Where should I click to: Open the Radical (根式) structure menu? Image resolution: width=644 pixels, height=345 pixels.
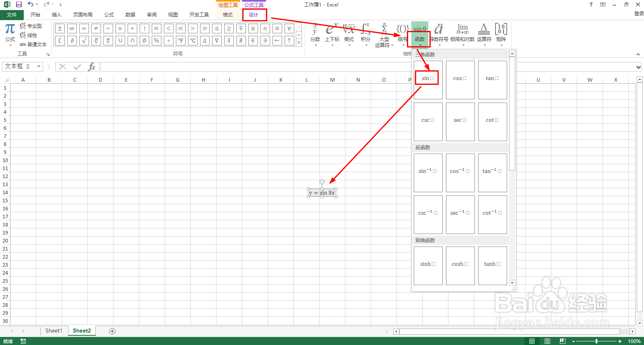pos(349,35)
